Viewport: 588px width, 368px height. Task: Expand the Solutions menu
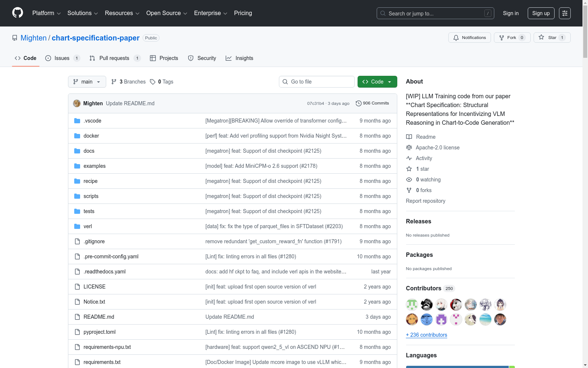[83, 13]
